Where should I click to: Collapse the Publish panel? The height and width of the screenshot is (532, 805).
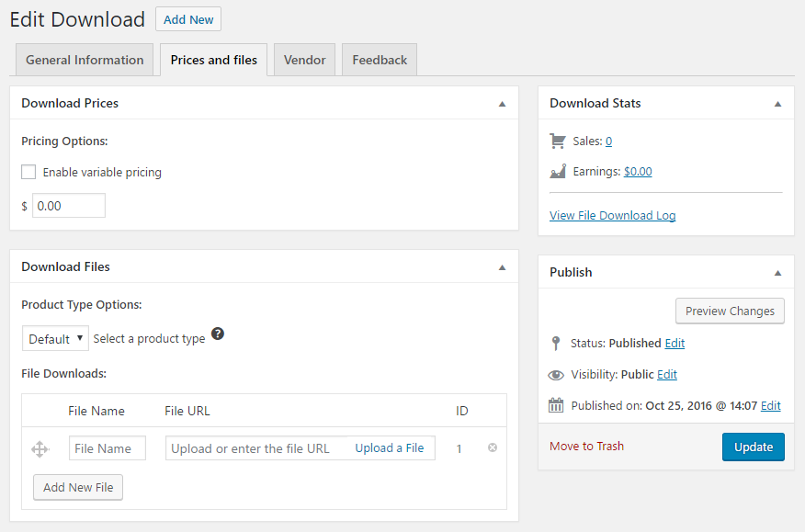point(777,273)
